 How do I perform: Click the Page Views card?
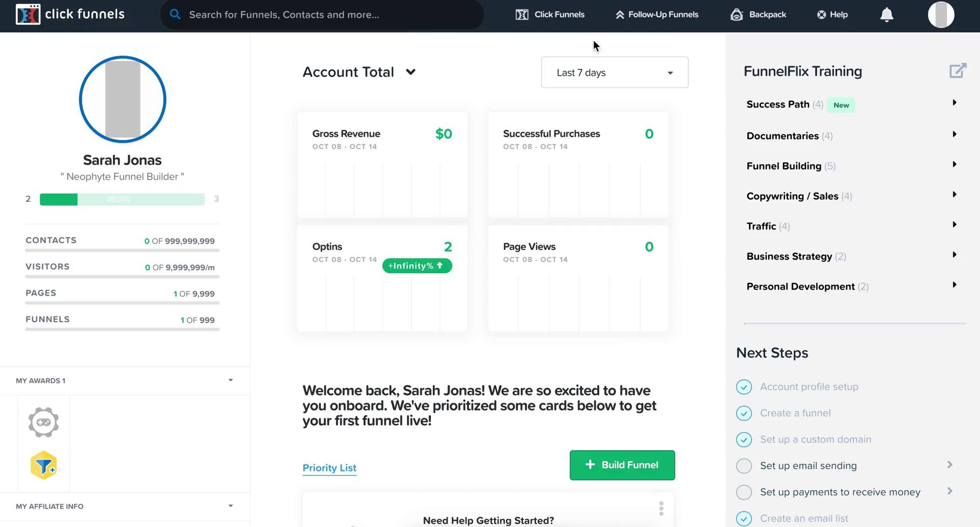pyautogui.click(x=578, y=278)
